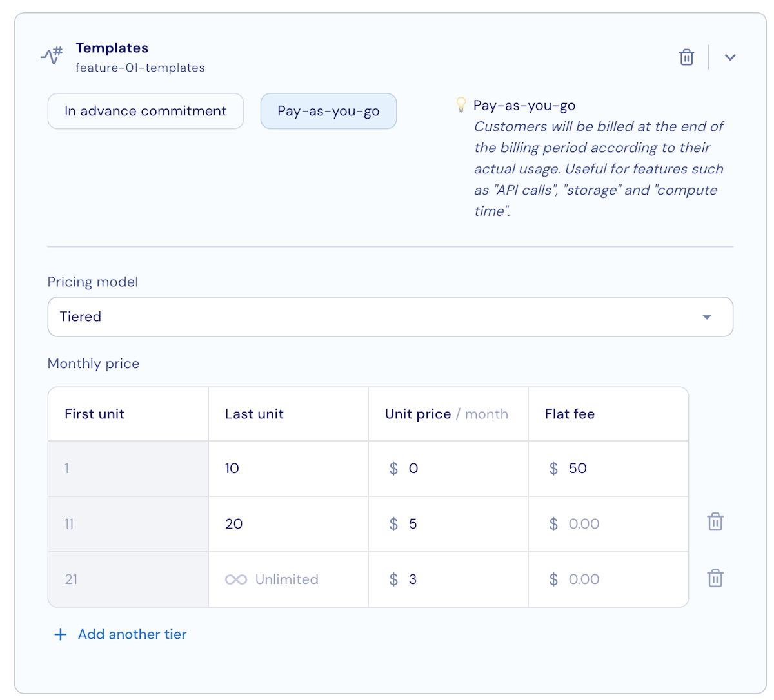Add another tier
This screenshot has width=774, height=700.
tap(132, 634)
